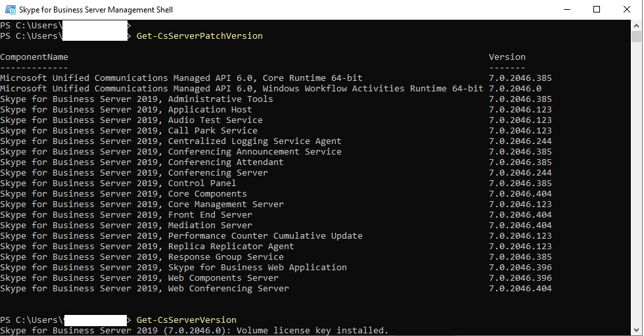The width and height of the screenshot is (644, 336).
Task: Click the Control Panel component row
Action: [x=276, y=183]
